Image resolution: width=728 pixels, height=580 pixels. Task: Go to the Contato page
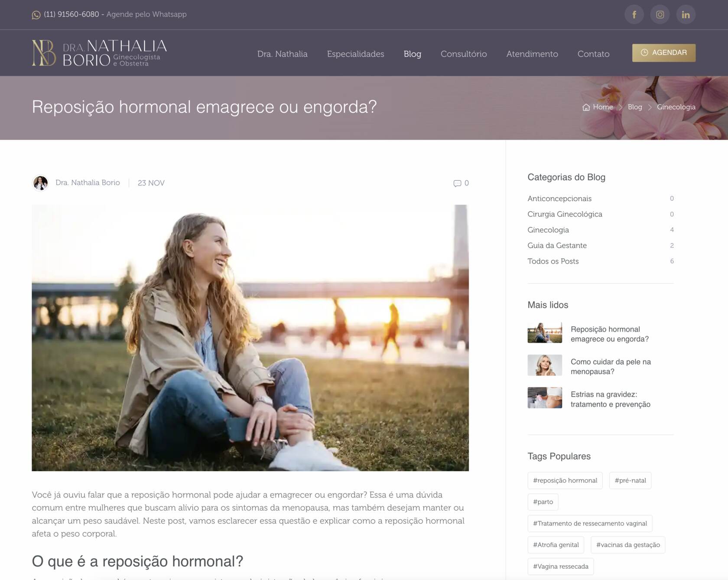(x=593, y=54)
